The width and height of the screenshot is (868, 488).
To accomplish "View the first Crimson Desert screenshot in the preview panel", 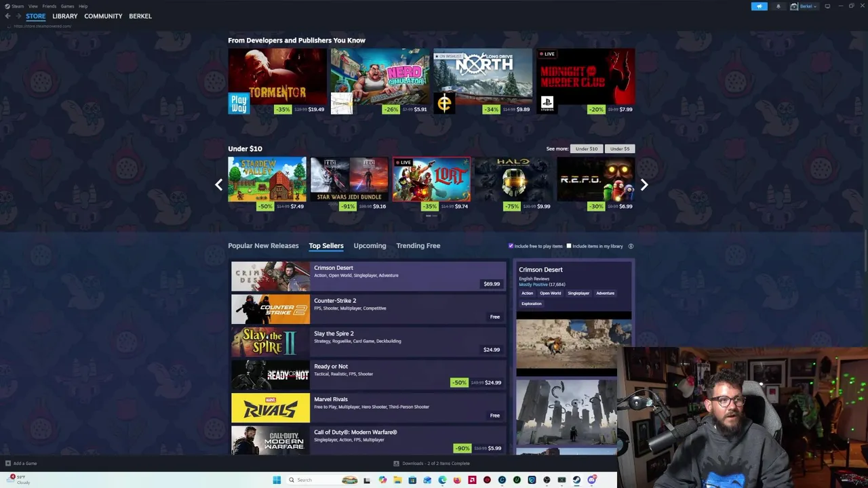I will tap(574, 344).
